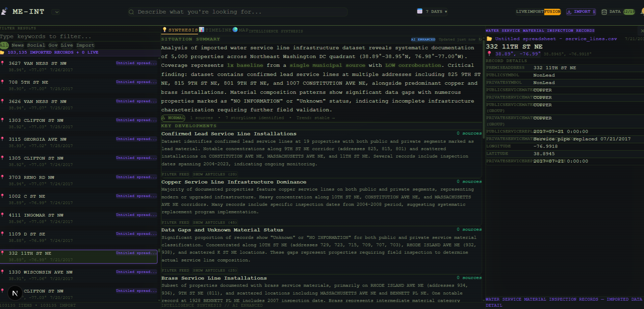Click the folder icon beside service_lines.csv
Viewport: 644px width, 309px height.
[490, 38]
